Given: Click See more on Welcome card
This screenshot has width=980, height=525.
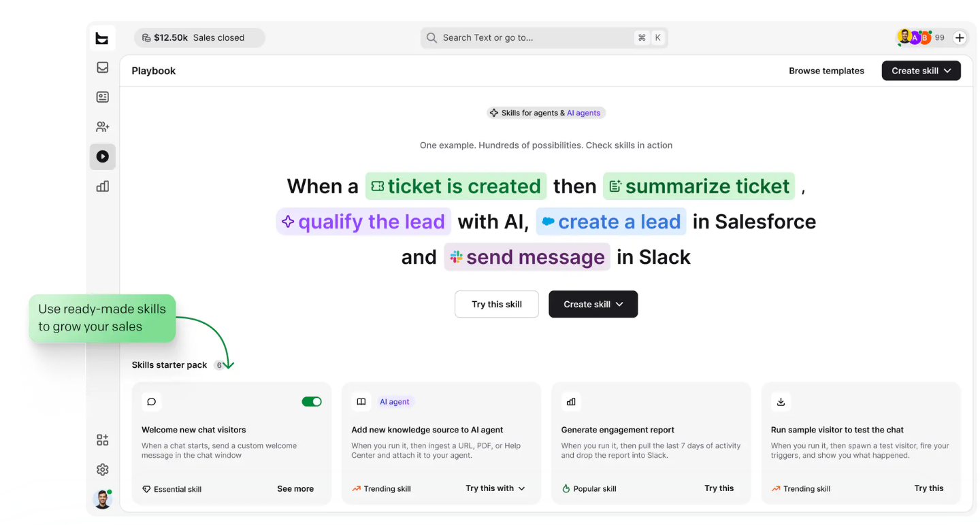Looking at the screenshot, I should [295, 488].
